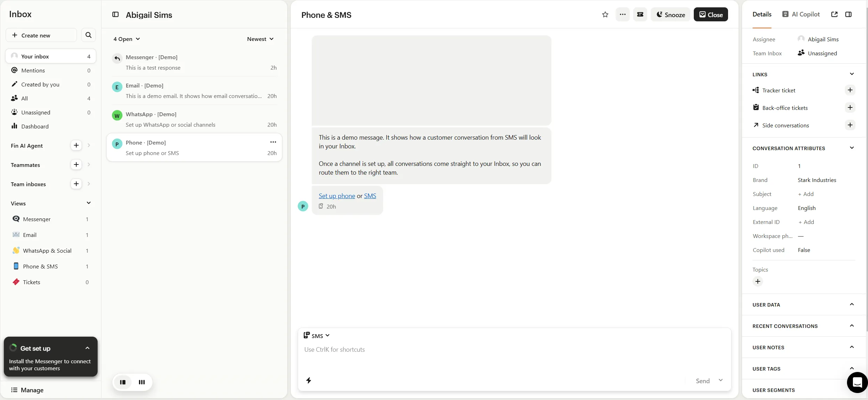The image size is (868, 400).
Task: Star the Phone & SMS conversation
Action: (x=605, y=14)
